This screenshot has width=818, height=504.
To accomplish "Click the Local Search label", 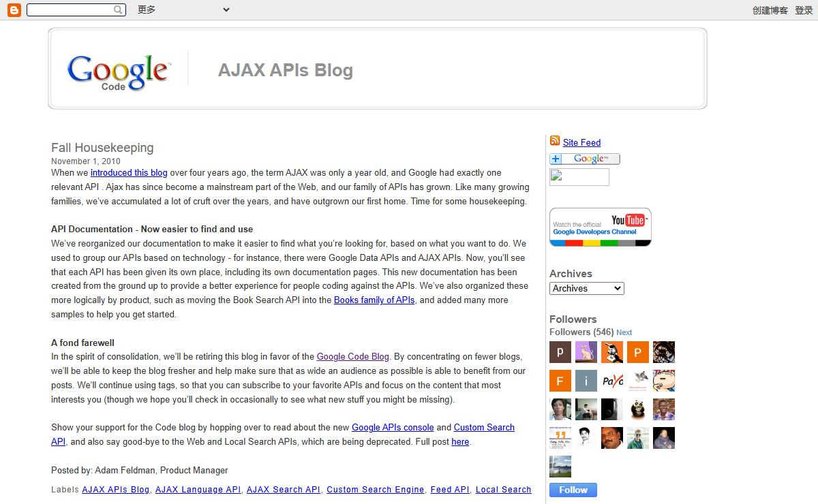I will [x=504, y=489].
